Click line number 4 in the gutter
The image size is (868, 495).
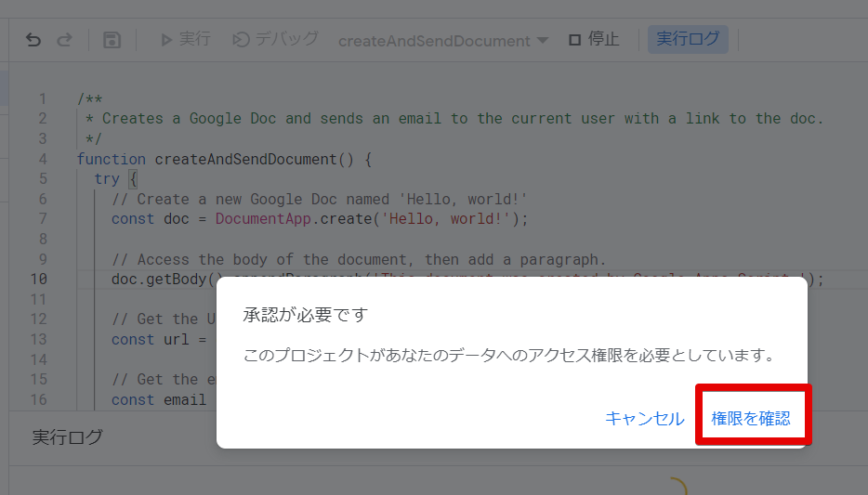click(x=43, y=160)
